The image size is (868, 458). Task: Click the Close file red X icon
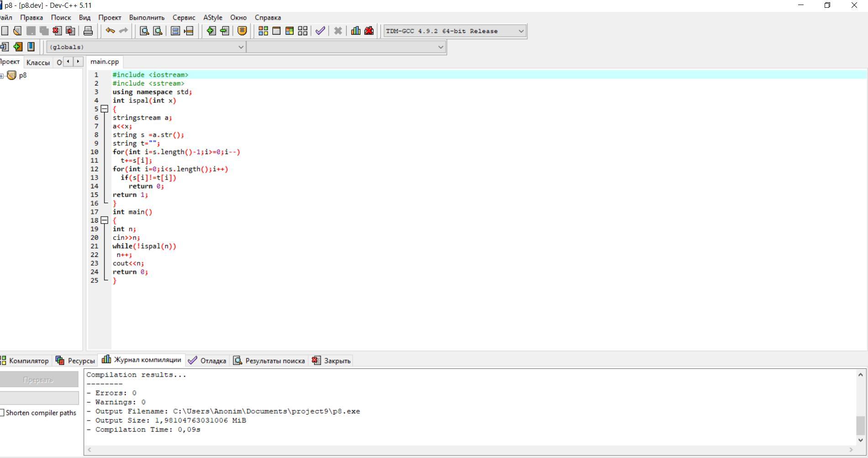[x=57, y=31]
